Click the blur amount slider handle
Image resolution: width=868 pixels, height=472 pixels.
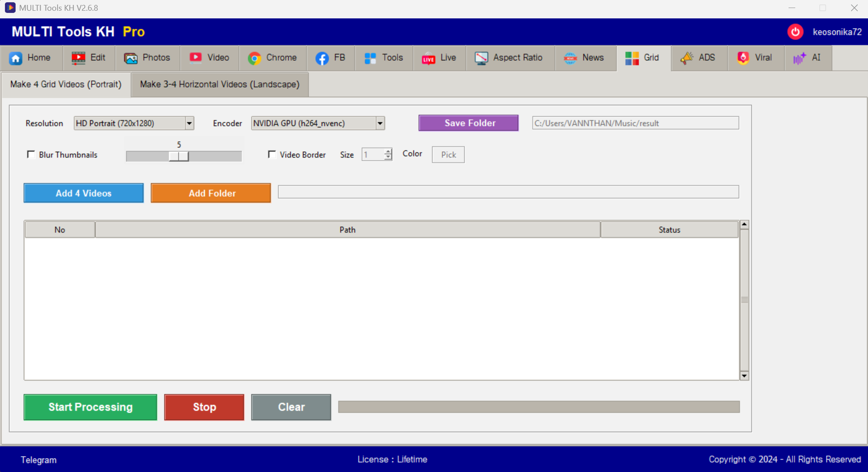pyautogui.click(x=179, y=156)
